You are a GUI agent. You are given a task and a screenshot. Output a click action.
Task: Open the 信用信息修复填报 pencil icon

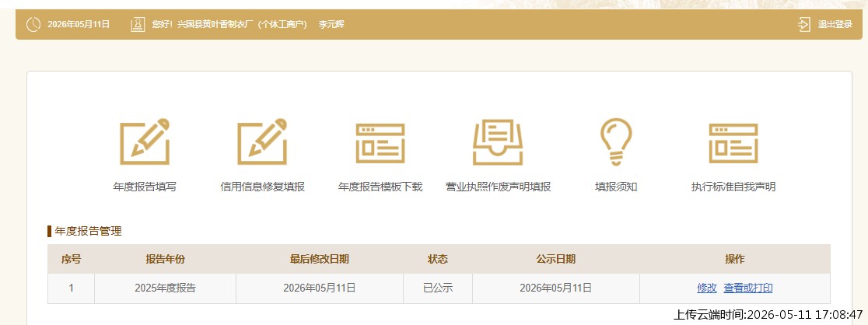point(262,142)
